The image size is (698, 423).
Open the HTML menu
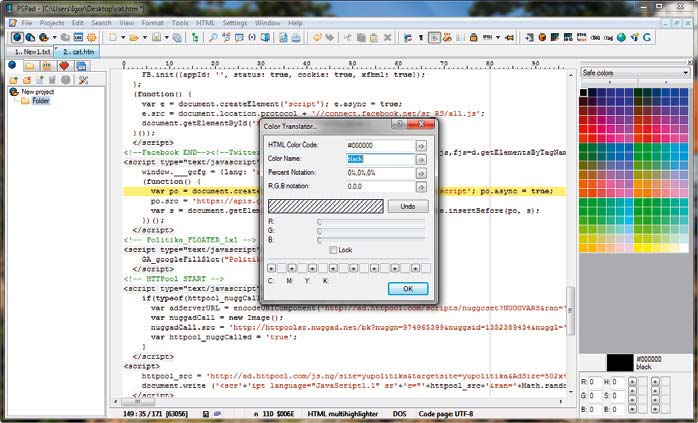click(x=205, y=23)
